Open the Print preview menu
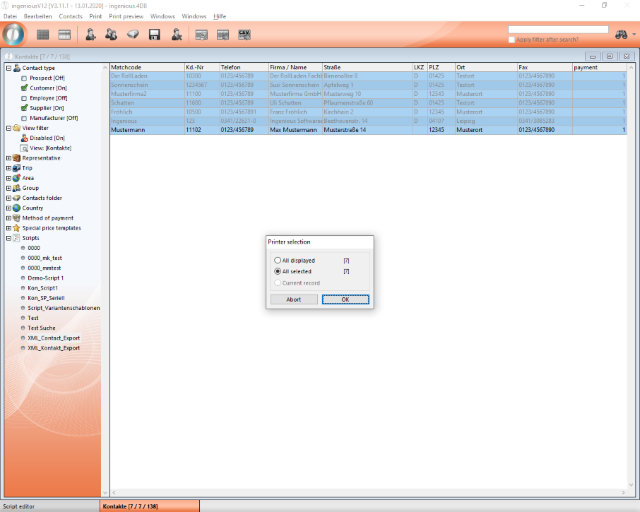 (x=126, y=16)
